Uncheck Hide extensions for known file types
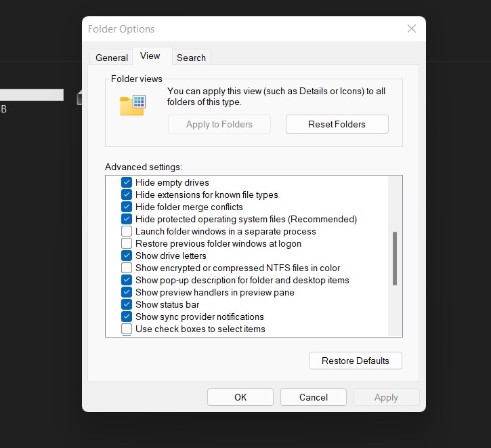Screen dimensions: 491x448 pyautogui.click(x=127, y=195)
